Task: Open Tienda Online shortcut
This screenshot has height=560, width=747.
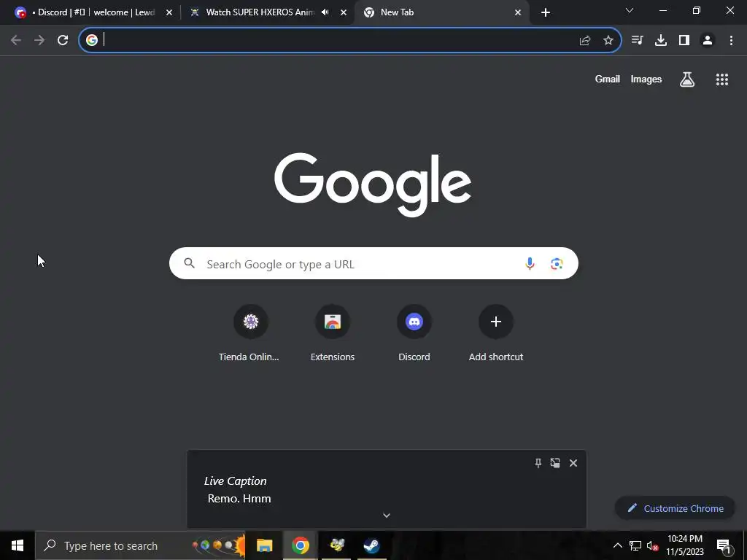Action: (251, 334)
